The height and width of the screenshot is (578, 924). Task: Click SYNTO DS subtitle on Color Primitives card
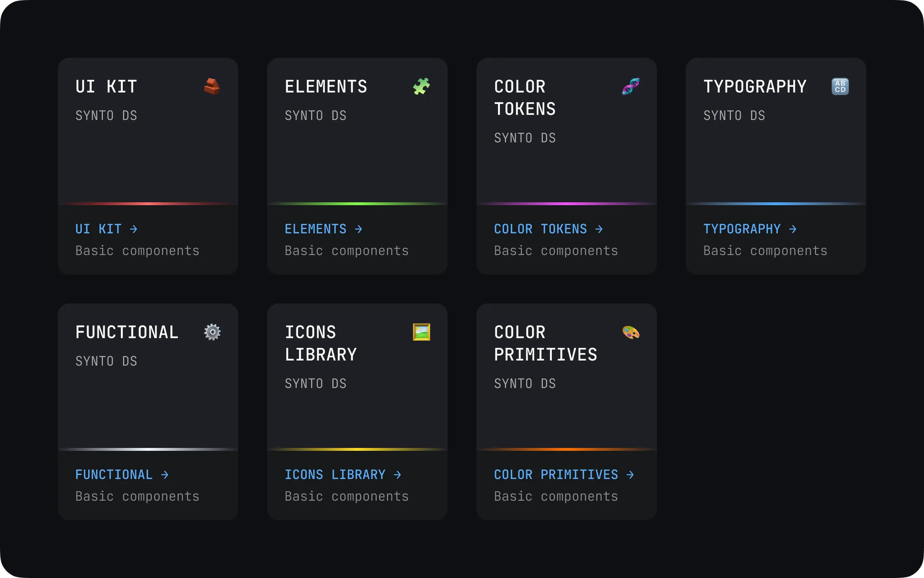pos(525,383)
